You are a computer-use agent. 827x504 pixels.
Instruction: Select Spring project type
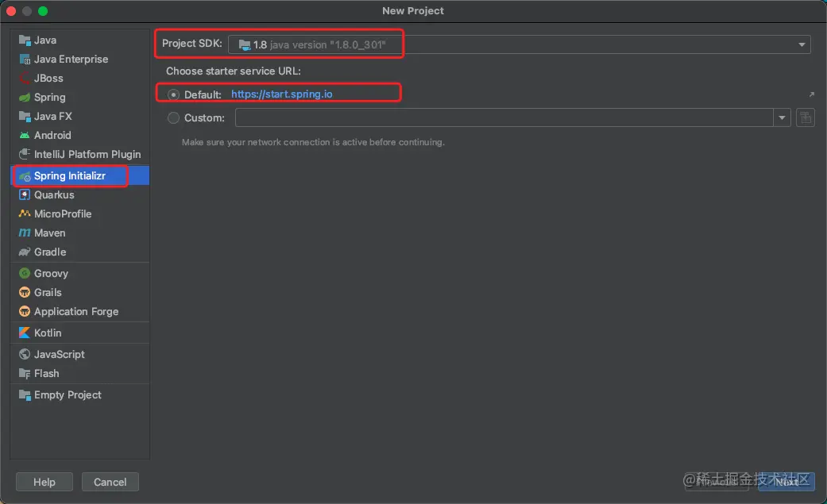(x=49, y=98)
